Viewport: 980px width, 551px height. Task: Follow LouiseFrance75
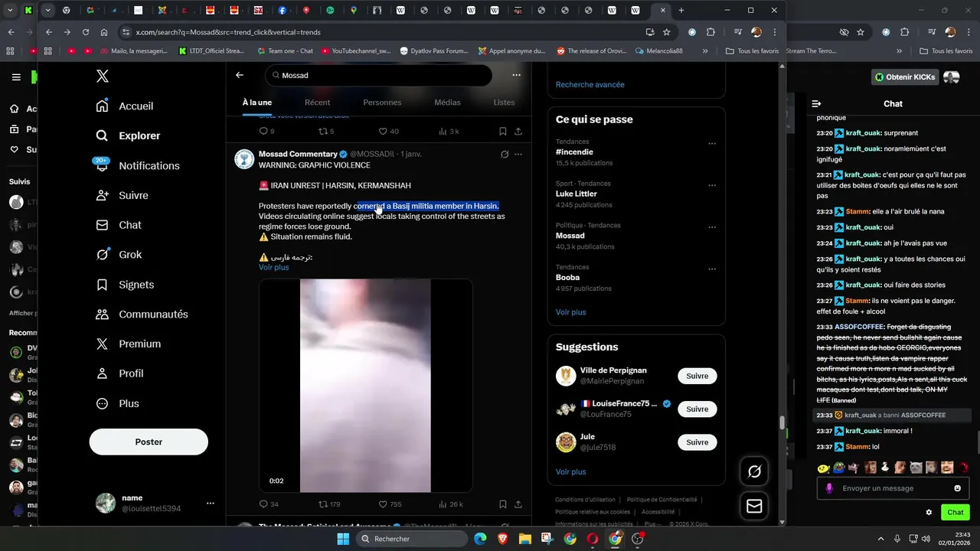(x=697, y=409)
